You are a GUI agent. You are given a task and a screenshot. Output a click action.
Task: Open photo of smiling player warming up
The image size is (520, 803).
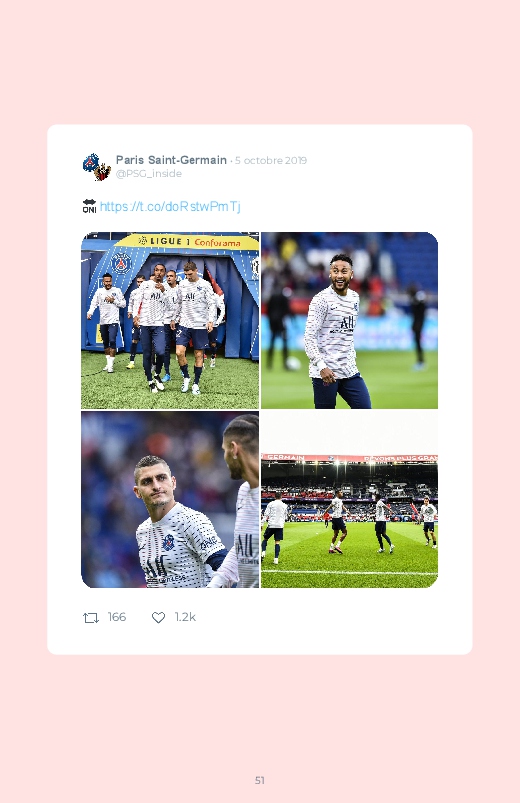(x=349, y=321)
